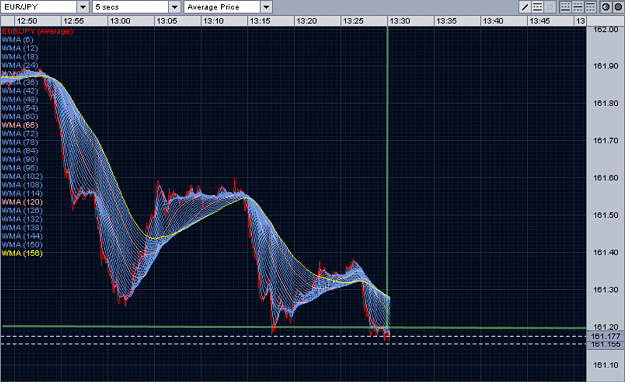Open the EUR/JPY symbol dropdown arrow

click(83, 7)
